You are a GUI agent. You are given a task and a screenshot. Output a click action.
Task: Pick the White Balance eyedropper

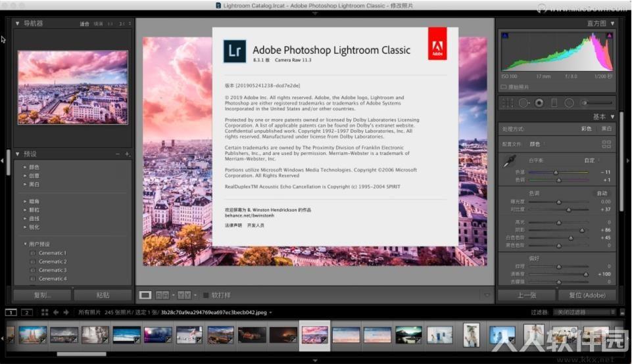coord(509,162)
